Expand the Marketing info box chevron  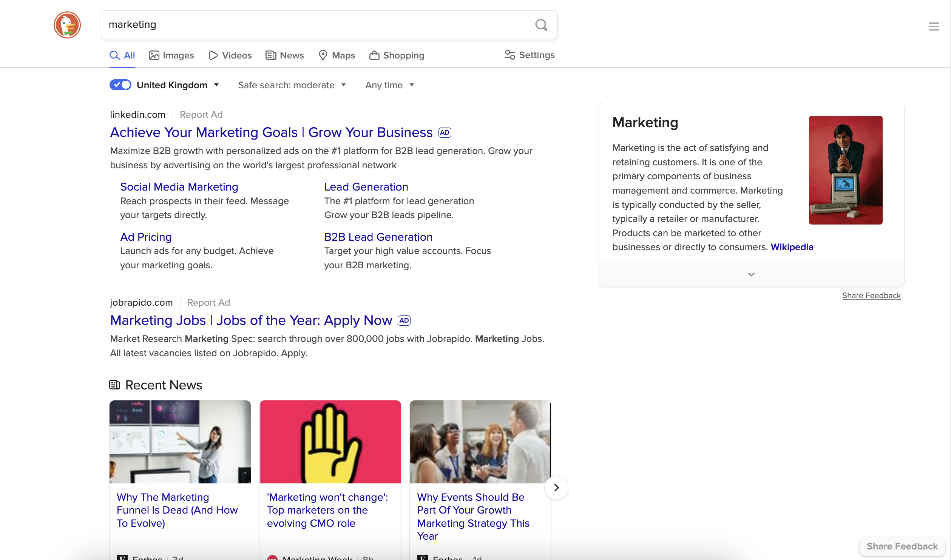(751, 275)
